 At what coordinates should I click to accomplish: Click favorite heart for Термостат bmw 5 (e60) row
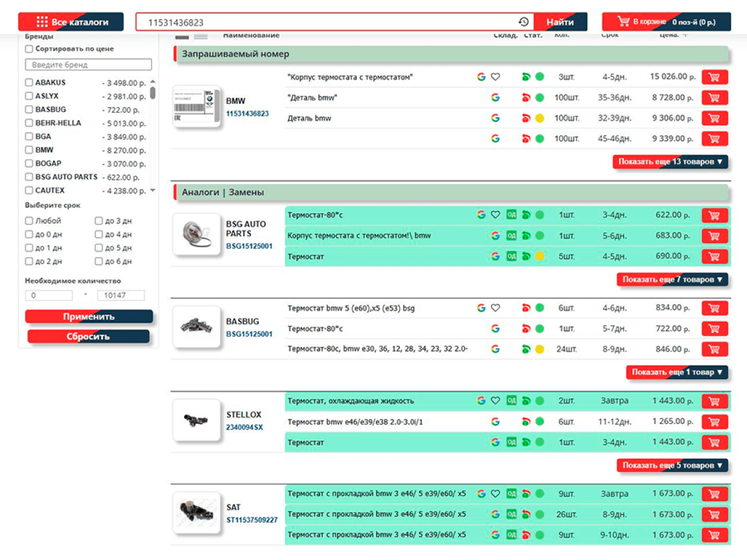(496, 308)
